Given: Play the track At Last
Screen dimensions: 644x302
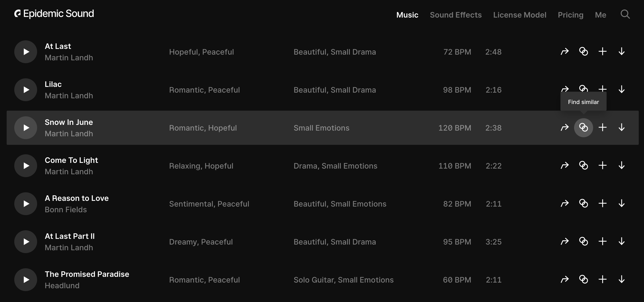Looking at the screenshot, I should tap(26, 52).
